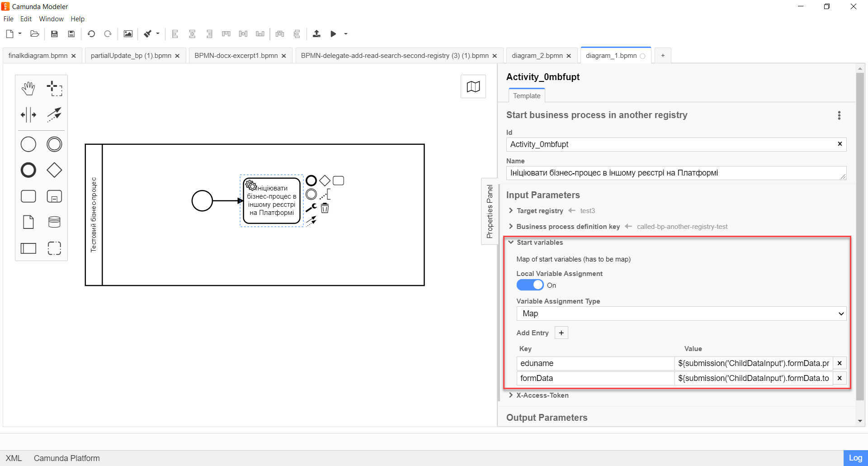Remove the eduname entry row

(x=840, y=363)
